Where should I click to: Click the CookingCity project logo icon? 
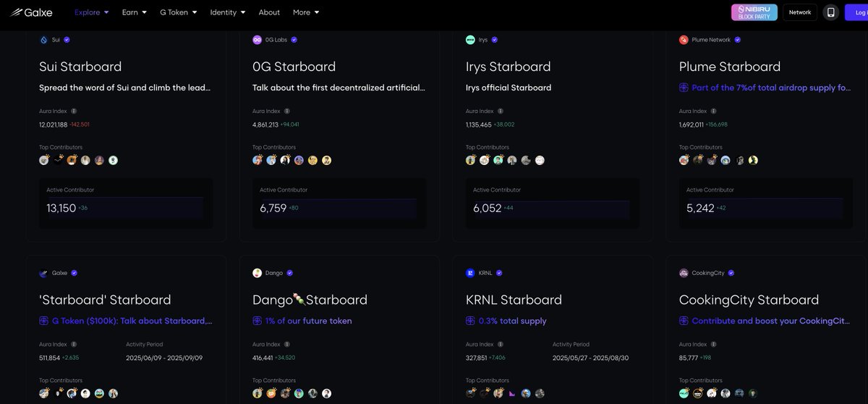(684, 273)
